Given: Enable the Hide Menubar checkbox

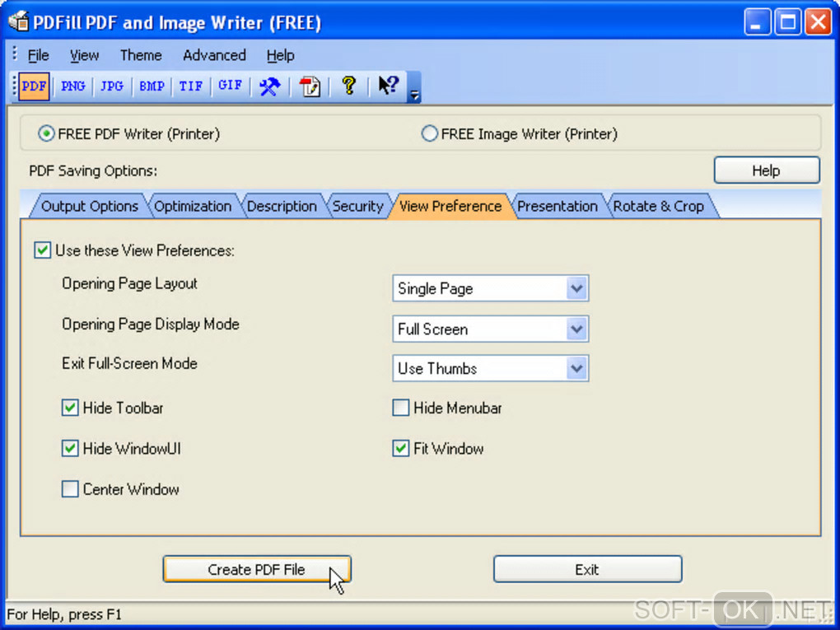Looking at the screenshot, I should (x=401, y=408).
